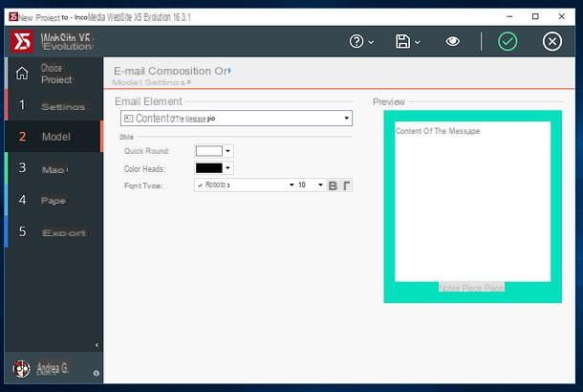This screenshot has height=392, width=583.
Task: Cancel with the circled X button
Action: pos(552,41)
